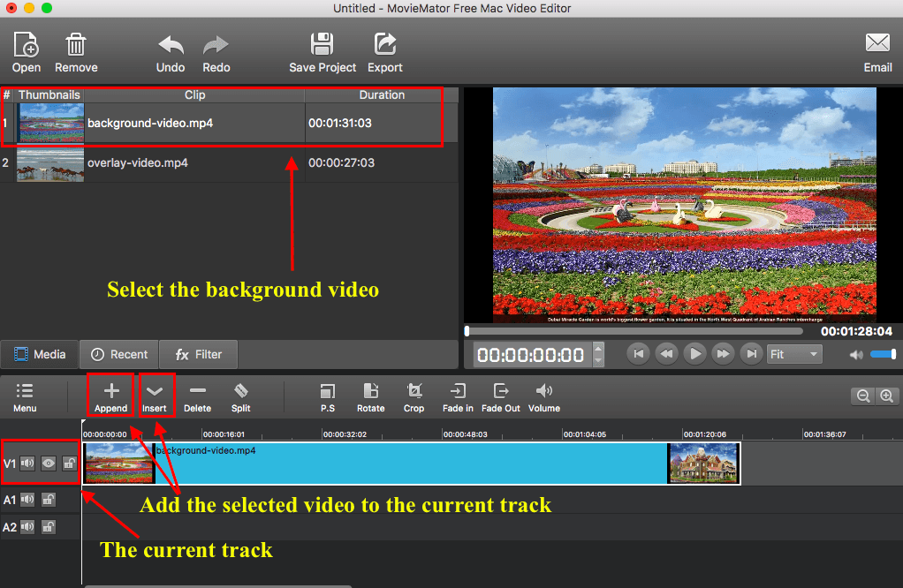Apply Fade Out to clip
The height and width of the screenshot is (588, 903).
500,397
